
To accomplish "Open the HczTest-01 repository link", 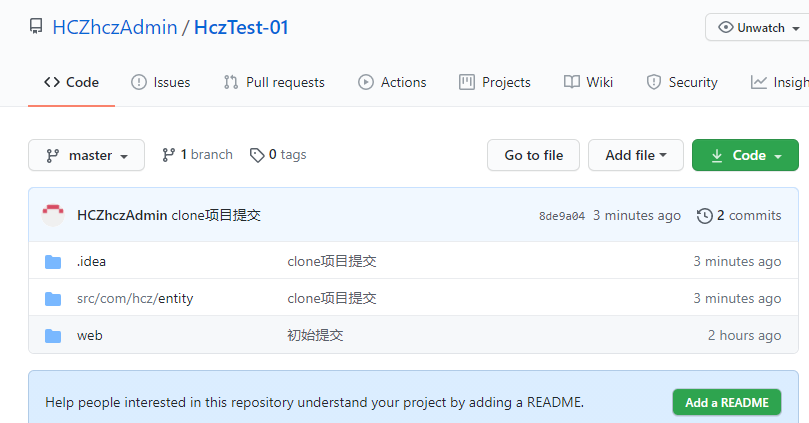I will point(241,27).
